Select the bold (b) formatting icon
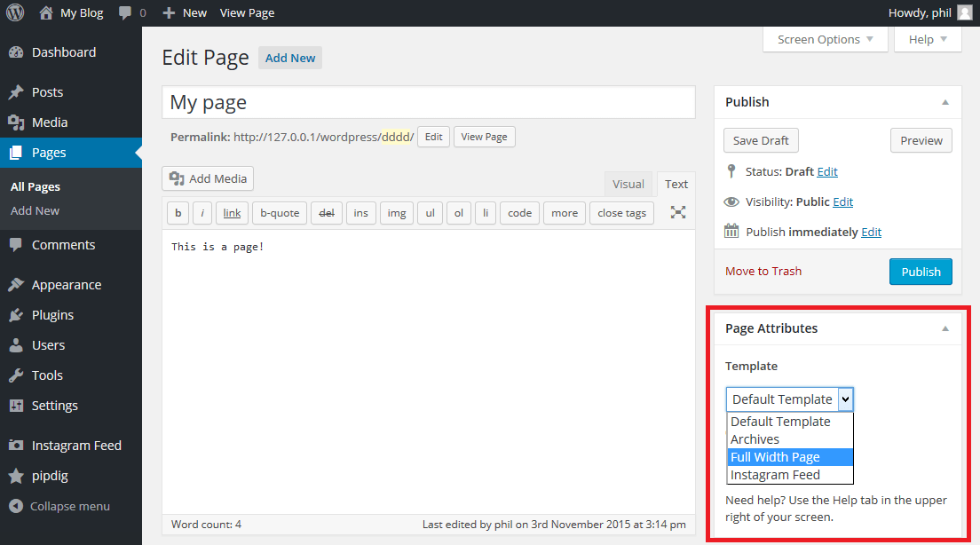Screen dimensions: 980x545 tap(178, 212)
